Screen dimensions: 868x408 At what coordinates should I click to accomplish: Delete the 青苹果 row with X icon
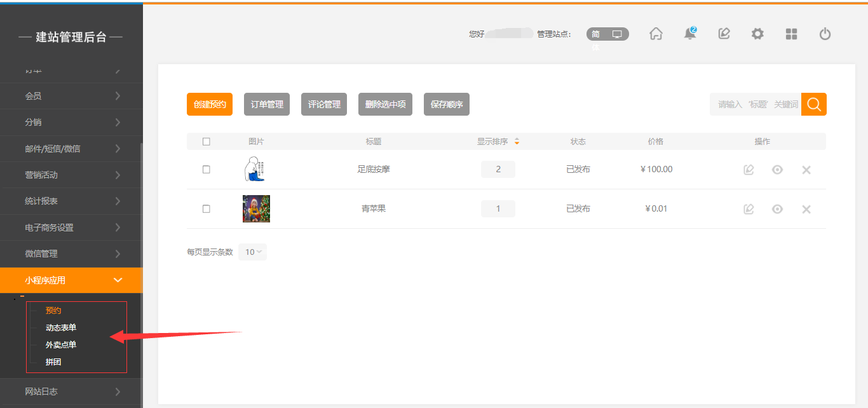(806, 209)
